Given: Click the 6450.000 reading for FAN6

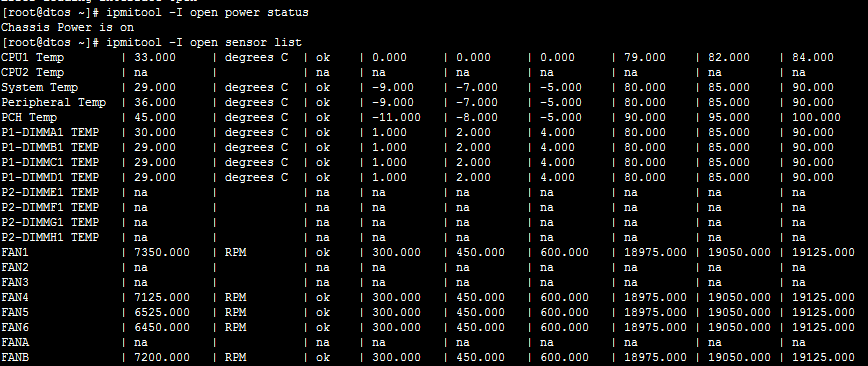Looking at the screenshot, I should (x=162, y=327).
